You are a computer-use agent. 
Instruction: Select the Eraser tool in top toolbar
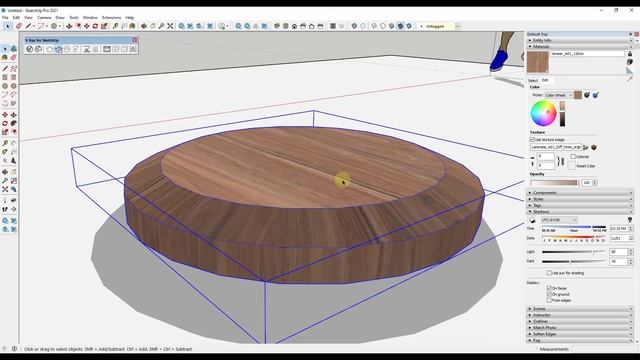[x=18, y=26]
